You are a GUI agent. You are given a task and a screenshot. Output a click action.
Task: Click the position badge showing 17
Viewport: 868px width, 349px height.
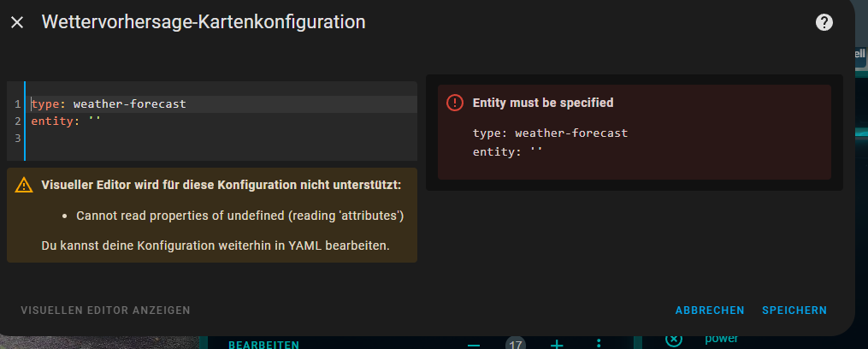pos(515,344)
